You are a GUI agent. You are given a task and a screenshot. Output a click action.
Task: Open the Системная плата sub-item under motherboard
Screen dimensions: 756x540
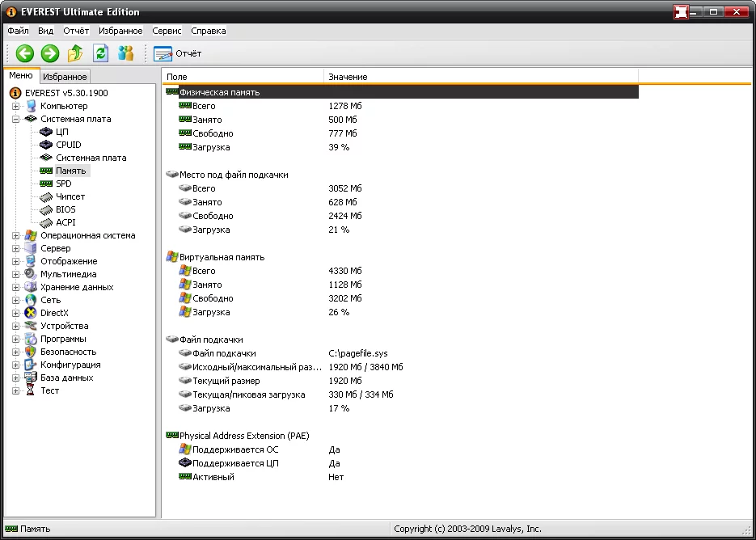click(x=91, y=158)
